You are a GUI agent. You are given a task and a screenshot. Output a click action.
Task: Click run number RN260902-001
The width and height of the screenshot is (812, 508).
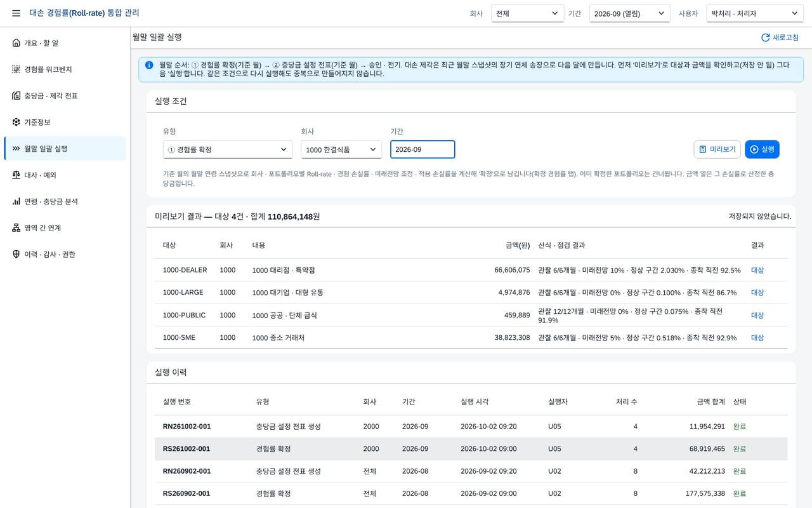click(187, 471)
